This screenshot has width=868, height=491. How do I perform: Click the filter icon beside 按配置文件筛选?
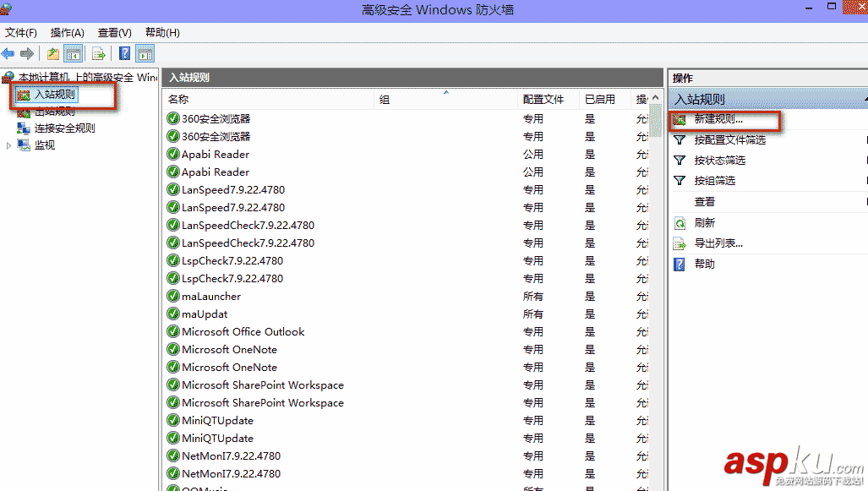(680, 140)
